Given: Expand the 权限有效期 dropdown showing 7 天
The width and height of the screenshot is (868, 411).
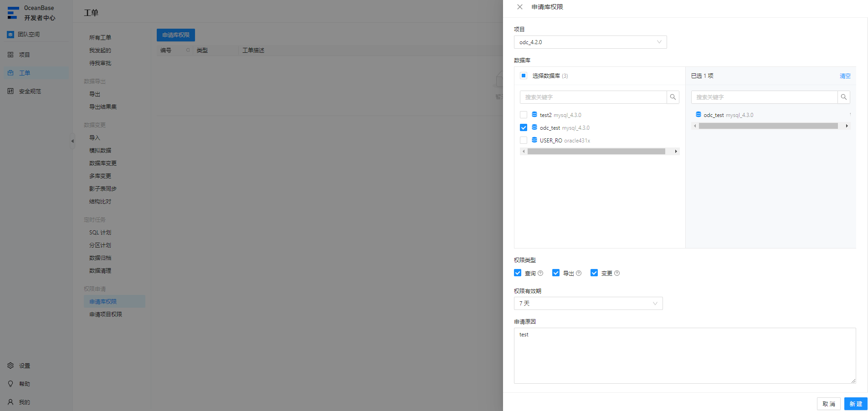Looking at the screenshot, I should point(588,304).
